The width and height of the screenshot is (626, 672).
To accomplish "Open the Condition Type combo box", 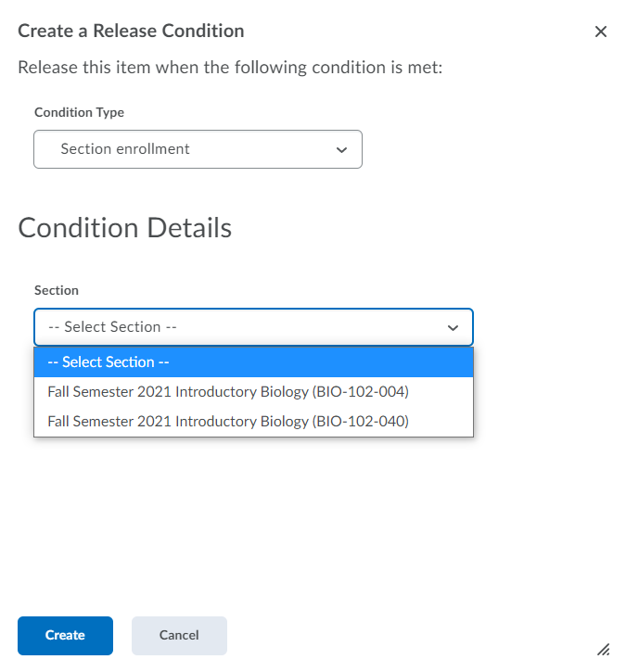I will [x=198, y=149].
